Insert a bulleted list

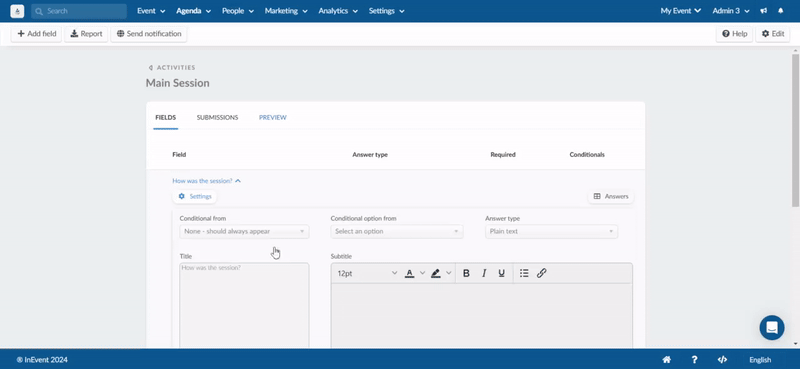tap(524, 273)
